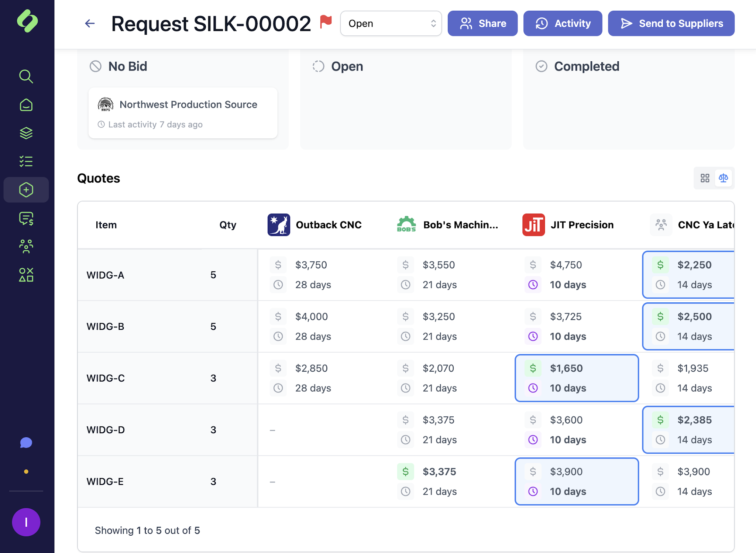Open the blue chat bubble icon

(x=26, y=443)
